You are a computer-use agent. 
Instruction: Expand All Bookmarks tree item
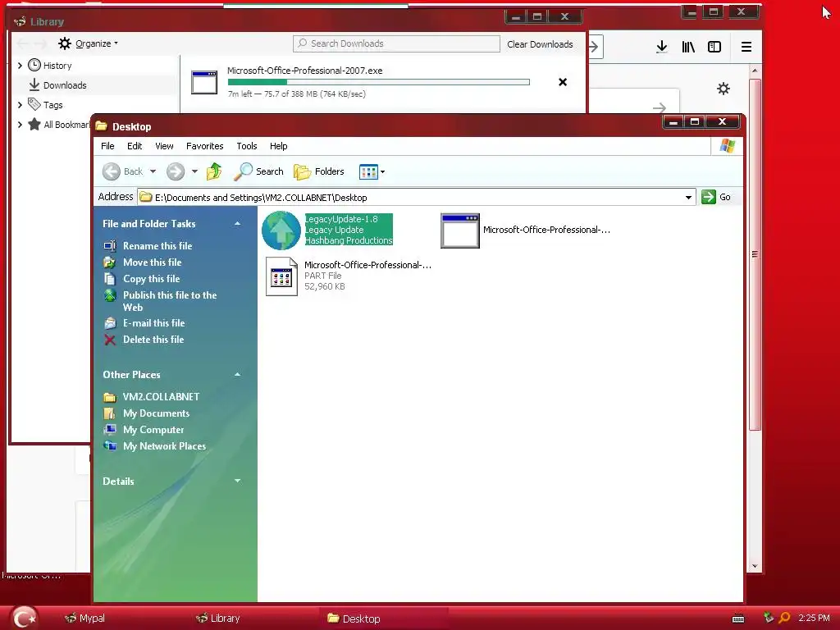click(x=20, y=125)
